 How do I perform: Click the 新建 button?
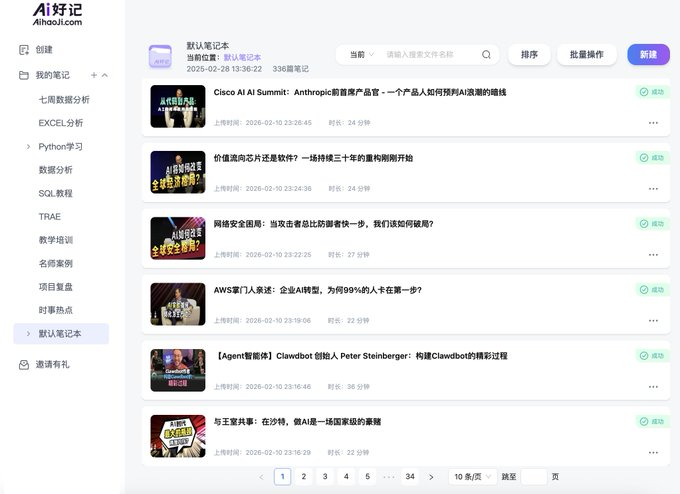[x=648, y=55]
